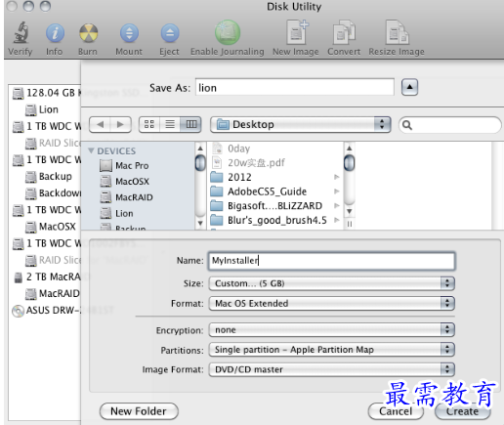The height and width of the screenshot is (425, 504).
Task: Select Mac Pro in DEVICES list
Action: (x=124, y=165)
